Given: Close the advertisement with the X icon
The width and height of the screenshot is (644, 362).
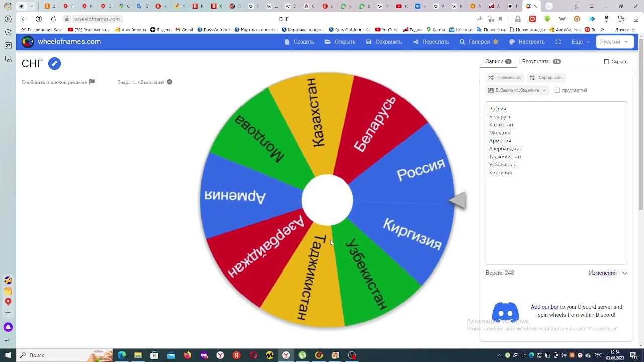Looking at the screenshot, I should click(169, 82).
